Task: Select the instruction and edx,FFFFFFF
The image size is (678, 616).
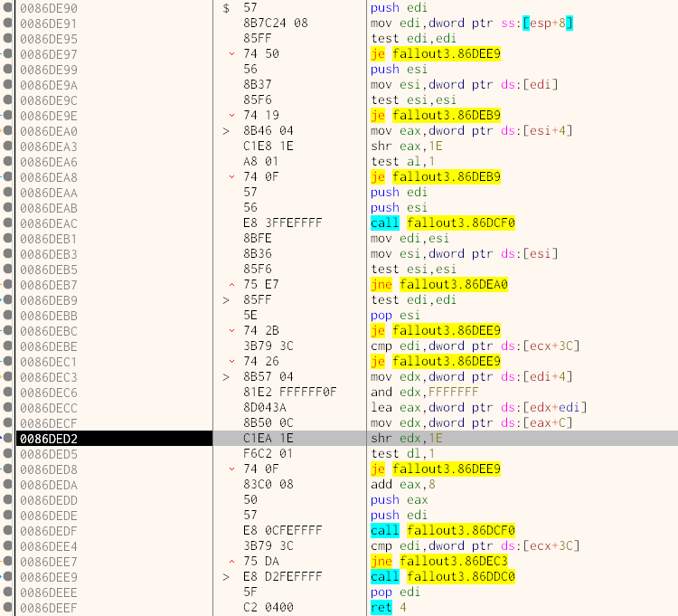Action: click(425, 392)
